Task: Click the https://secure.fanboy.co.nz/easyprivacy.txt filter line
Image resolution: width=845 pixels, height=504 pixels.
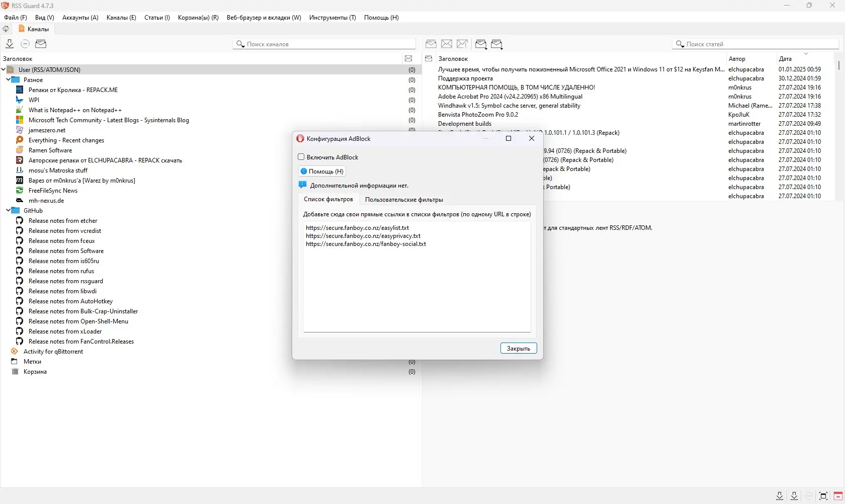Action: (363, 236)
